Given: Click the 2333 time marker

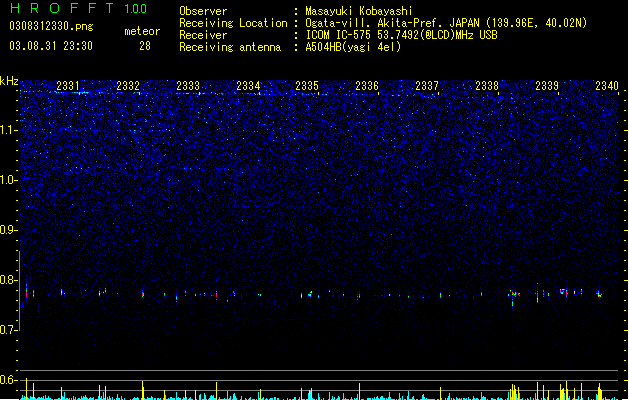Looking at the screenshot, I should coord(188,86).
